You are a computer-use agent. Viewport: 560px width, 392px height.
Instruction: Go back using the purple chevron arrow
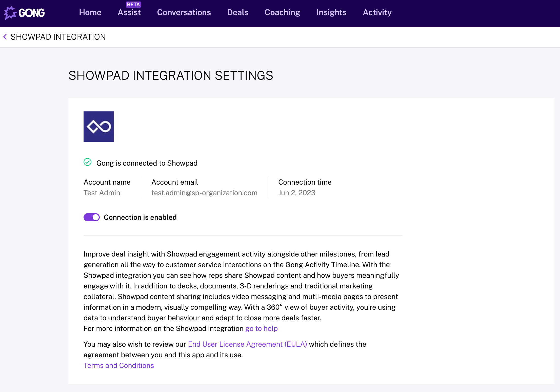pos(5,37)
